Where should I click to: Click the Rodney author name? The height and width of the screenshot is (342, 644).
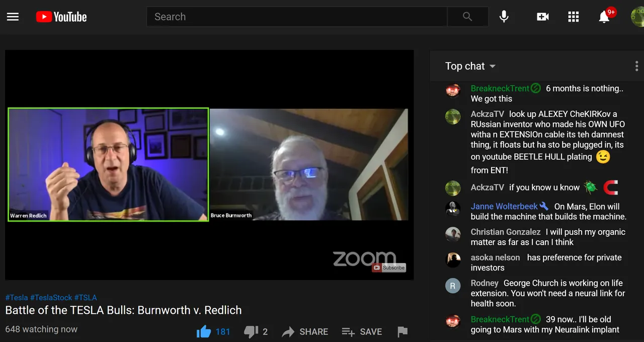click(x=485, y=283)
